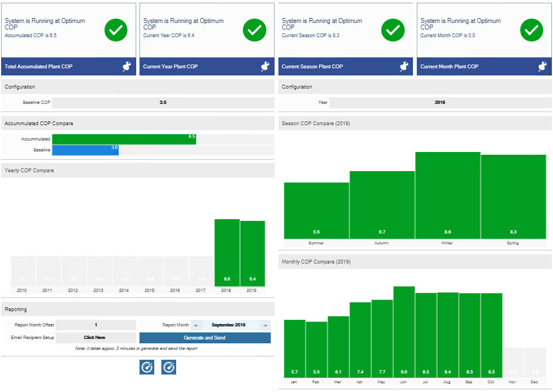Open the right gauge dashboard icon
Viewport: 553px width, 392px height.
coord(168,367)
